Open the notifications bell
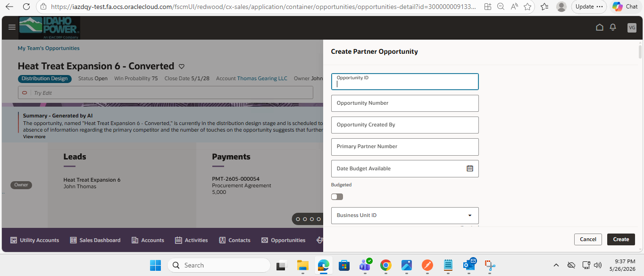 (613, 27)
